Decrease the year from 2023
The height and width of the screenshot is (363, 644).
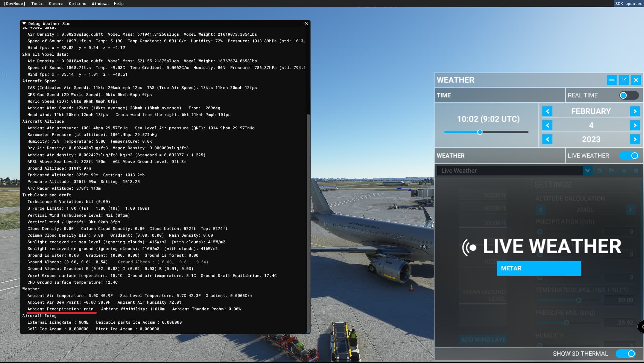tap(547, 139)
